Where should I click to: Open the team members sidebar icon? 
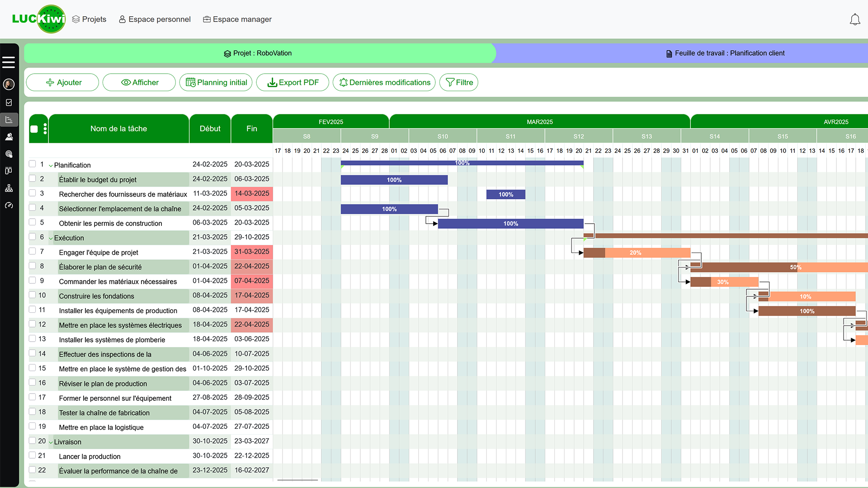coord(9,136)
